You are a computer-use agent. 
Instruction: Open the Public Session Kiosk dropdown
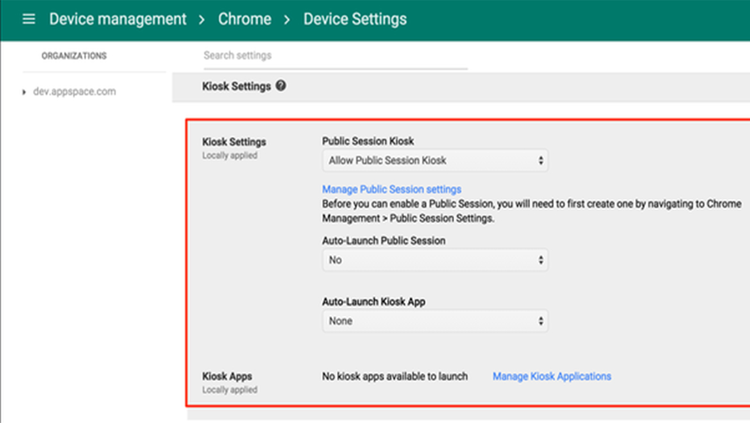point(435,160)
